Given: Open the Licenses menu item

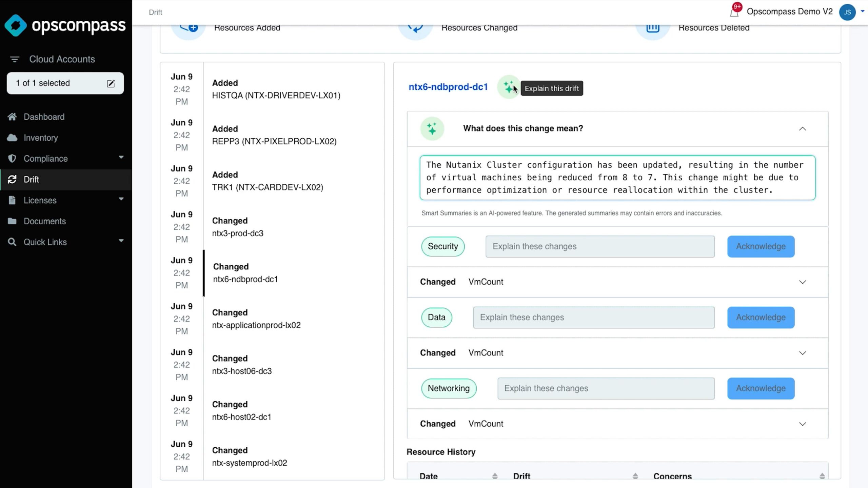Looking at the screenshot, I should pyautogui.click(x=40, y=201).
